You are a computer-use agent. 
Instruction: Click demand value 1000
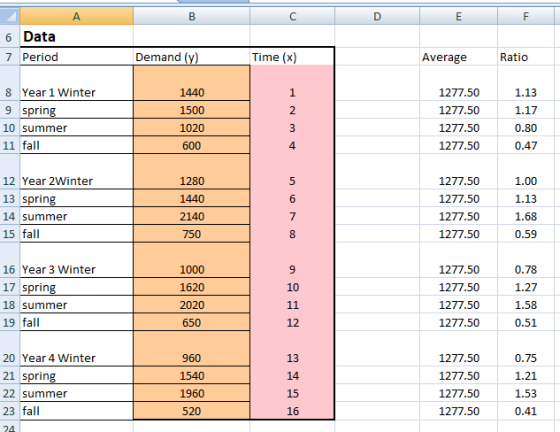[192, 260]
